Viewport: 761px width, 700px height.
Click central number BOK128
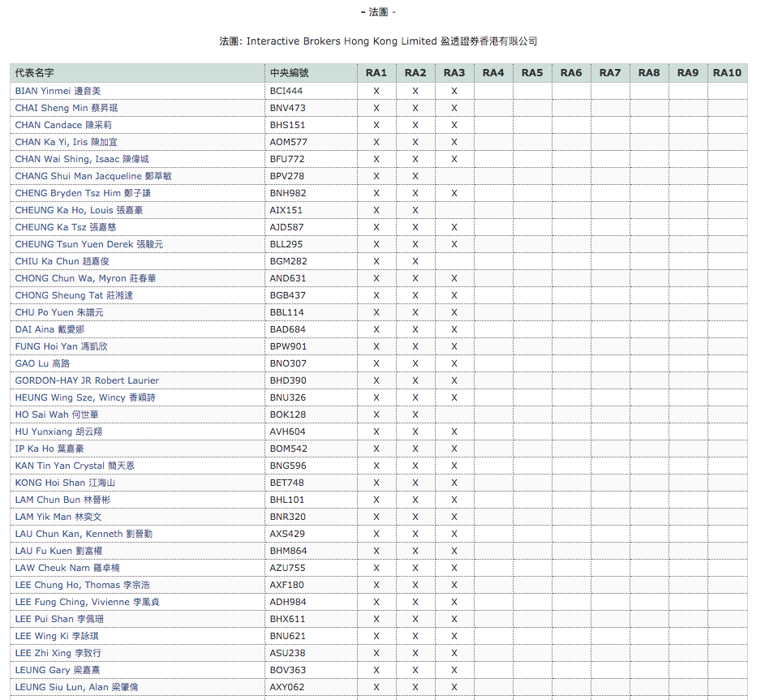288,414
